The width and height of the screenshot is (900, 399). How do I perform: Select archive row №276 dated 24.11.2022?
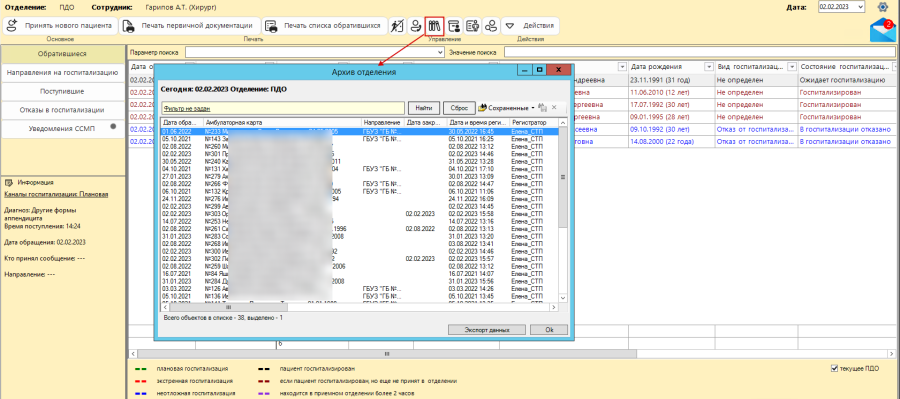pyautogui.click(x=359, y=199)
